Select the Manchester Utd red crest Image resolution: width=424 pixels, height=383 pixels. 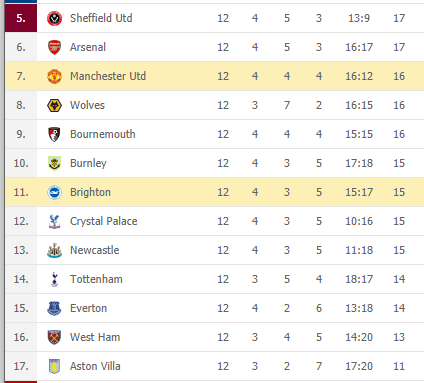tap(54, 76)
